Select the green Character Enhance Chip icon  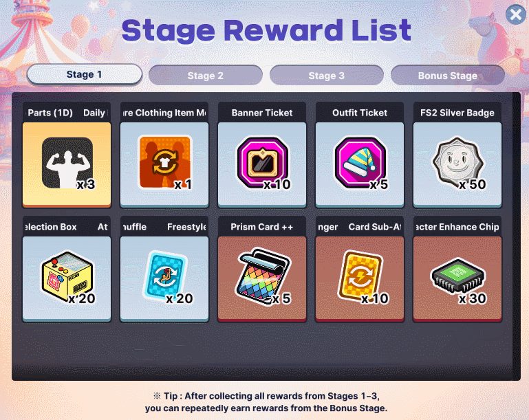tap(457, 277)
